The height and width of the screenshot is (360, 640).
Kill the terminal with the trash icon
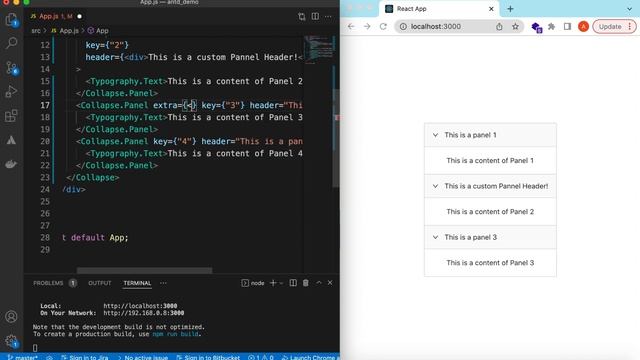tap(306, 283)
